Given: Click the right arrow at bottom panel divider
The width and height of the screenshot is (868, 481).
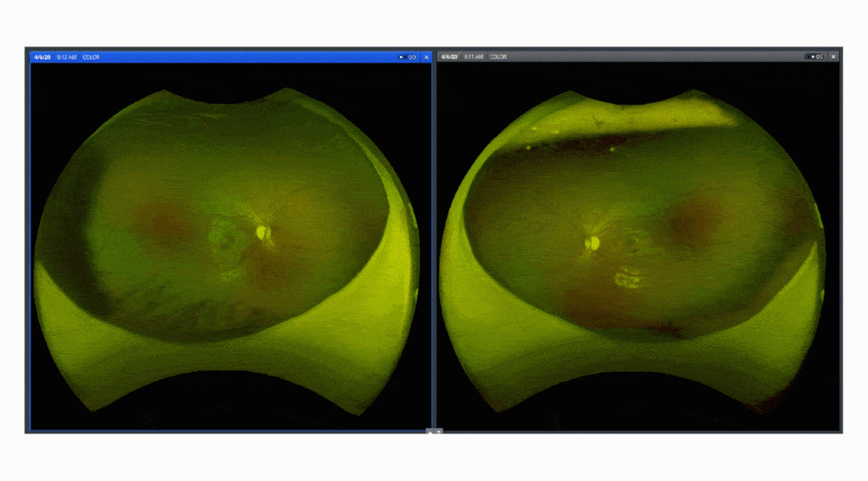Looking at the screenshot, I should click(x=439, y=432).
